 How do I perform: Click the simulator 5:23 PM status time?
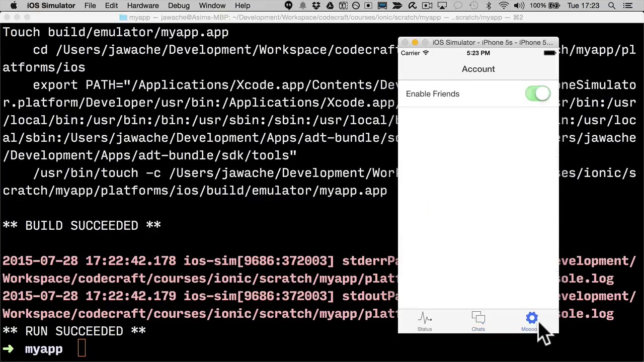[x=478, y=53]
